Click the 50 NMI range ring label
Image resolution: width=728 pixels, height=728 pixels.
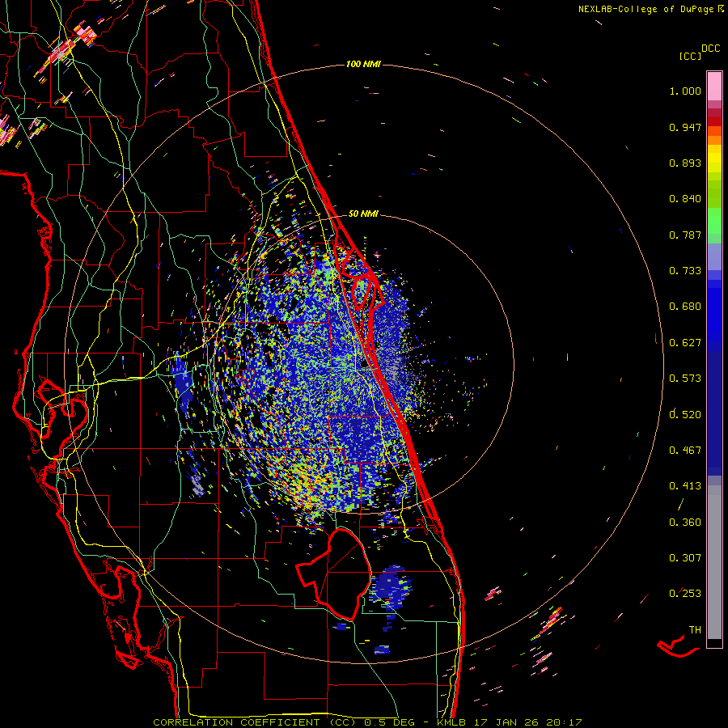click(x=363, y=214)
